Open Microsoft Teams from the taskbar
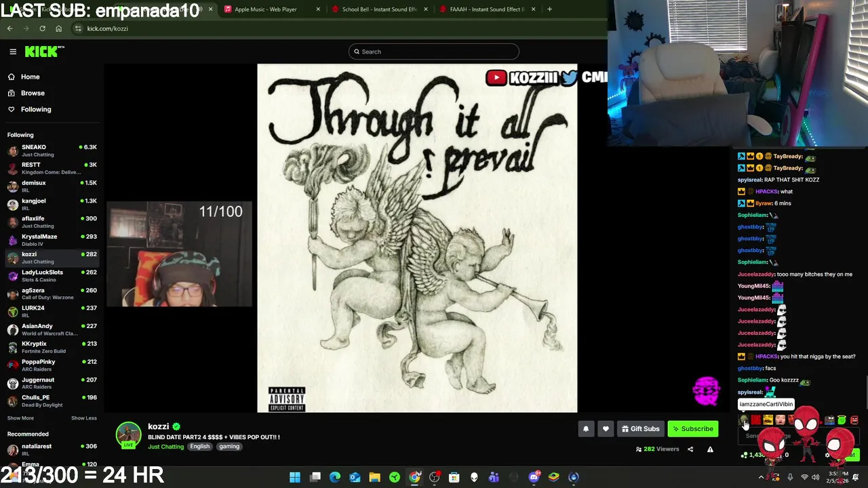The width and height of the screenshot is (868, 488). point(494,477)
